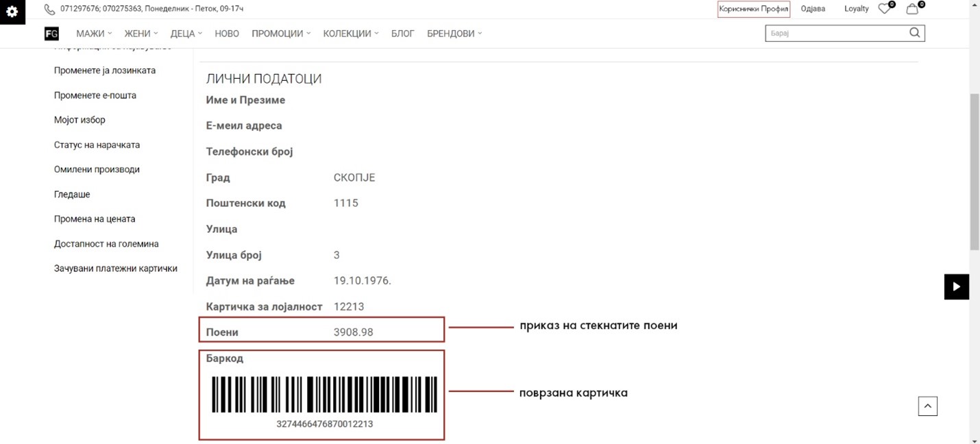Screen dimensions: 980x444
Task: Expand the МАЖИ dropdown menu
Action: point(94,34)
